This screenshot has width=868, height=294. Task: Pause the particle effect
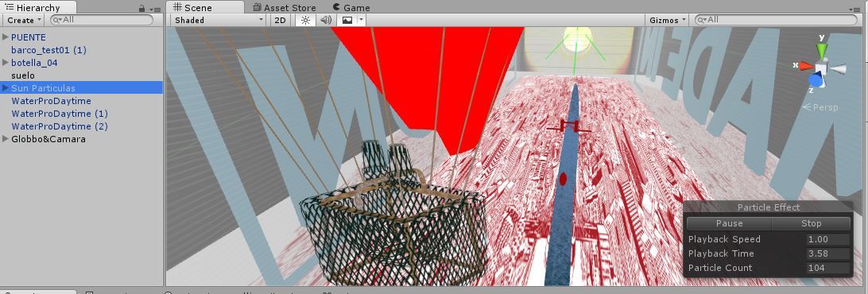tap(729, 224)
